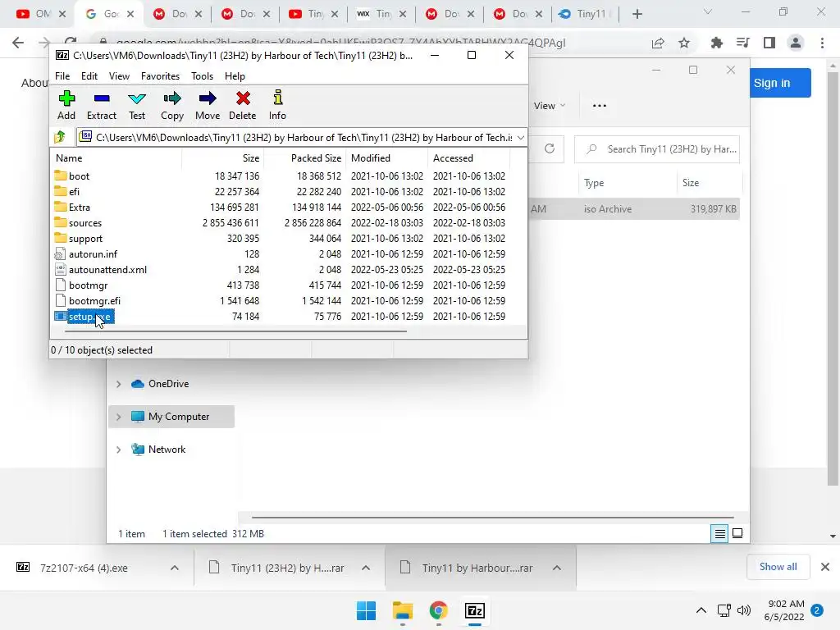840x630 pixels.
Task: Go up one folder level in 7-Zip
Action: pos(60,137)
